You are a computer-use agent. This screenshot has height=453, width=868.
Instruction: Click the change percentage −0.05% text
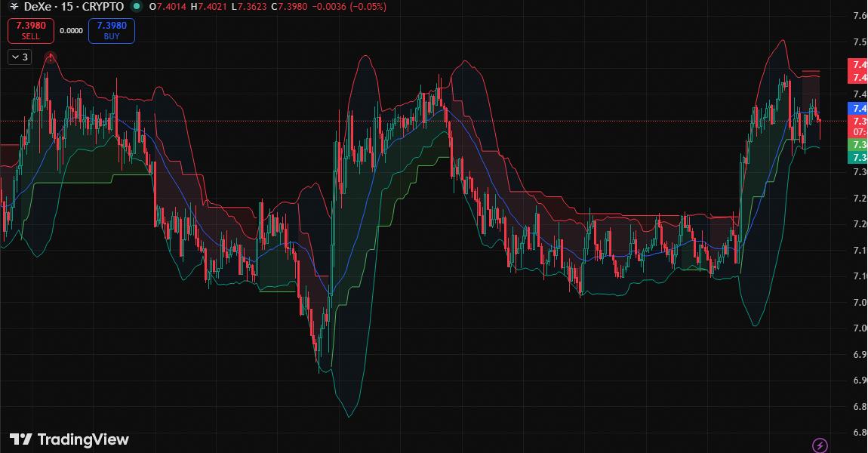(x=365, y=7)
